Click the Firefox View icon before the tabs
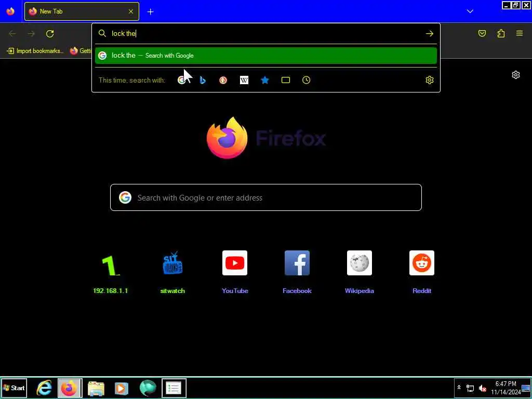Screen dimensions: 532x399 [x=10, y=11]
